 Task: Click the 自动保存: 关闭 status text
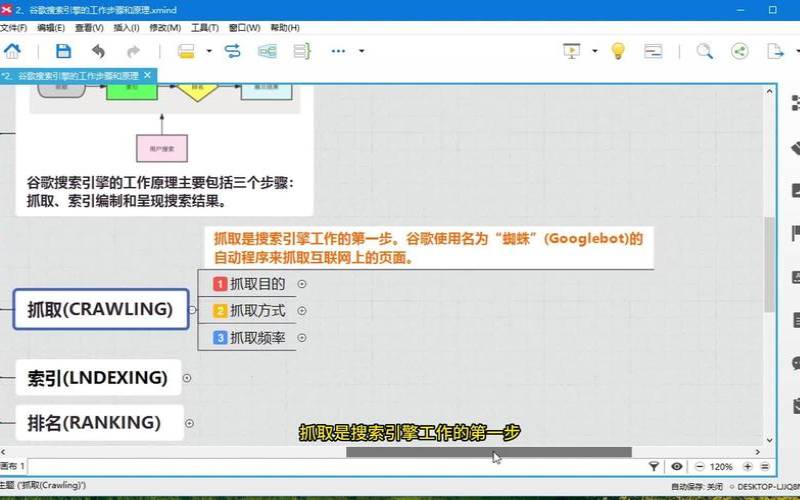click(x=696, y=487)
